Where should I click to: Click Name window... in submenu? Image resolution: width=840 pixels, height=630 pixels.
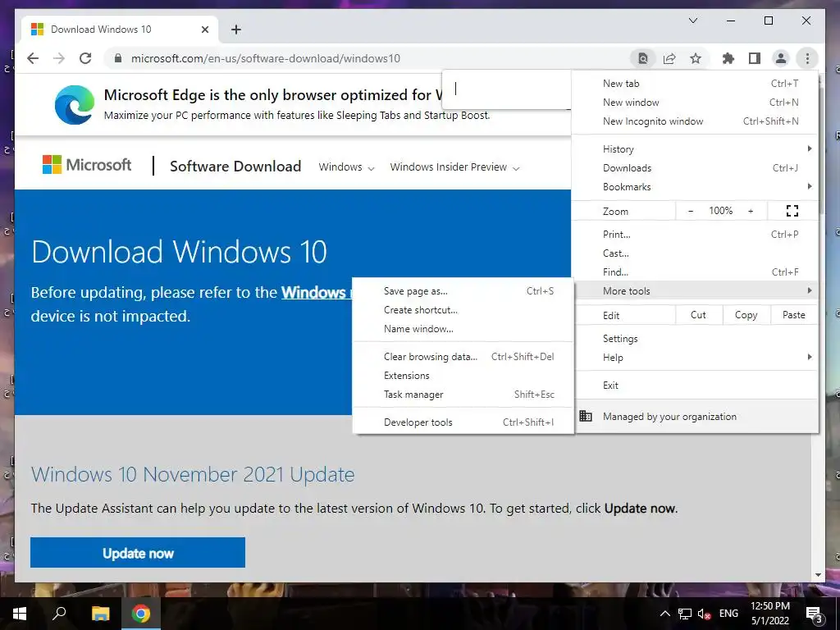pos(463,329)
